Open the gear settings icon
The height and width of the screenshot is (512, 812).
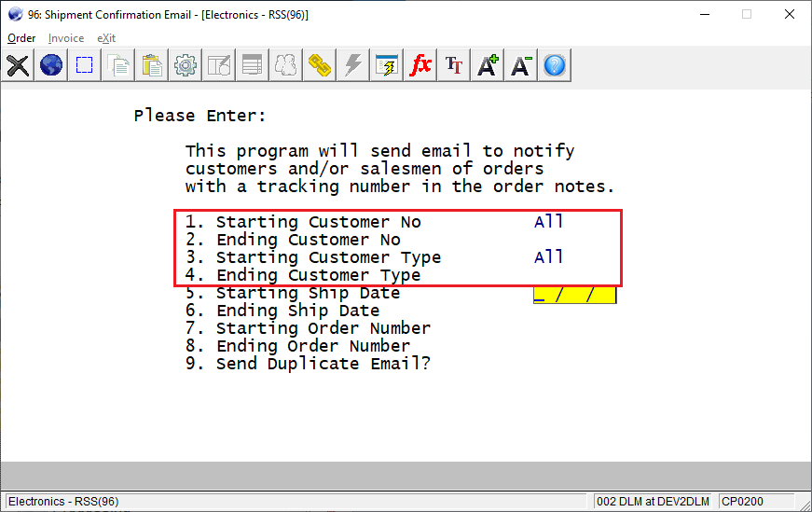(186, 65)
